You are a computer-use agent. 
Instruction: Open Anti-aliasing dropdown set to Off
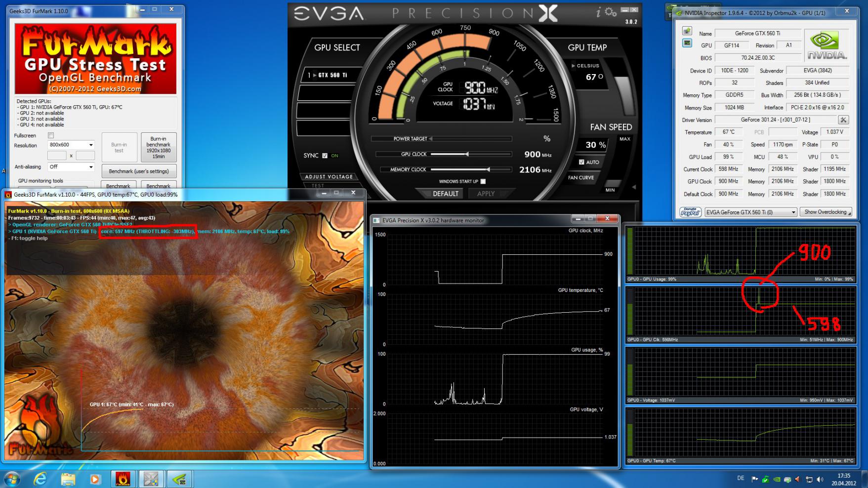click(71, 167)
